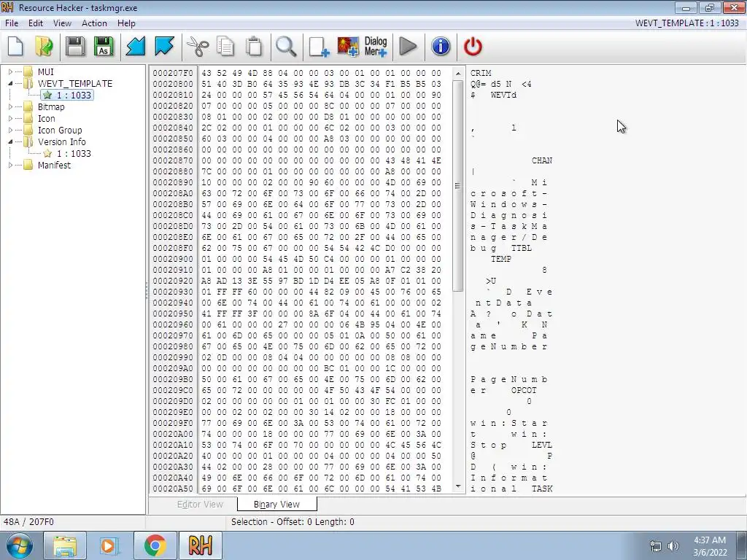The height and width of the screenshot is (560, 747).
Task: Open File Explorer from the taskbar
Action: point(65,545)
